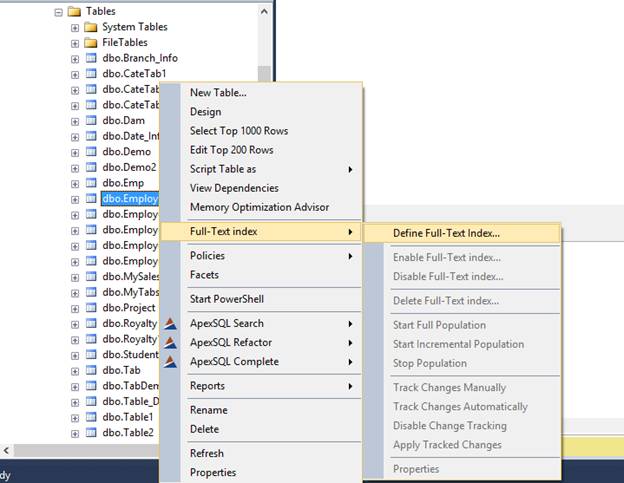The height and width of the screenshot is (483, 624).
Task: Choose Facets from the context menu
Action: [x=261, y=275]
